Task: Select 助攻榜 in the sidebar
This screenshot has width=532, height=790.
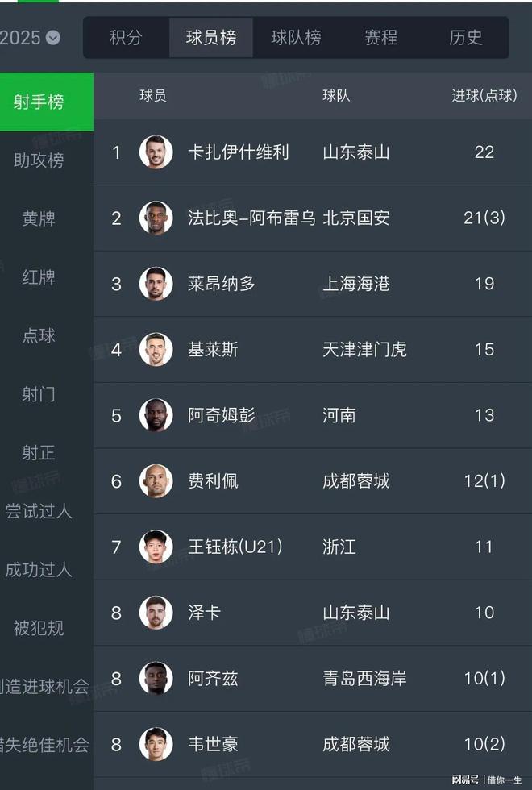Action: point(38,160)
